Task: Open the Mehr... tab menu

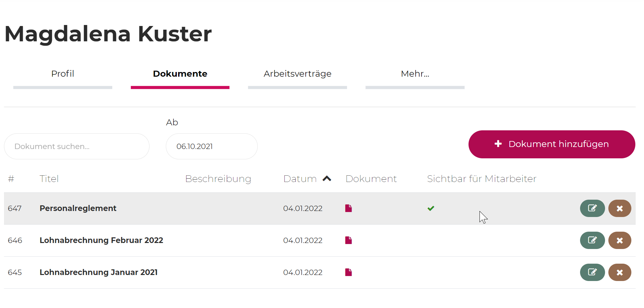Action: point(415,74)
